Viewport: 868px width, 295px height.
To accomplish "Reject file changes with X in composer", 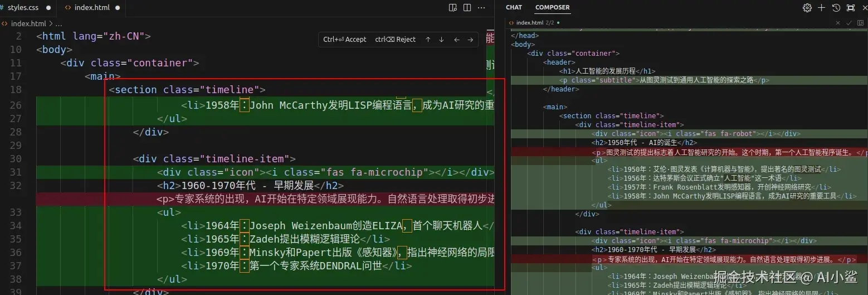I will [x=838, y=23].
